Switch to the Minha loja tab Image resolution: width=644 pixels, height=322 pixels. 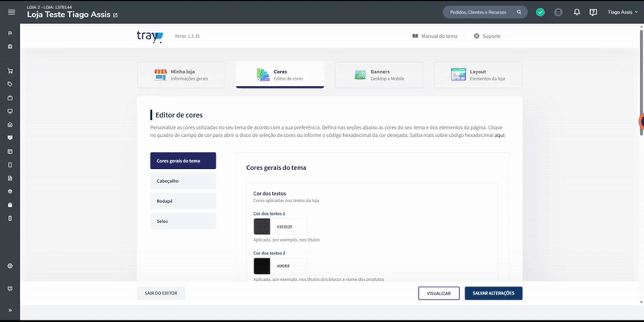pos(181,75)
